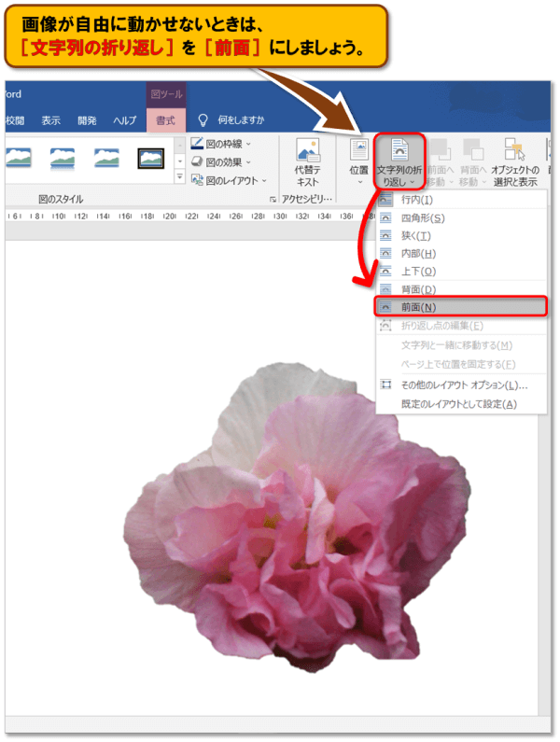Open the 図の枠線 dropdown
Image resolution: width=560 pixels, height=742 pixels.
pyautogui.click(x=221, y=144)
